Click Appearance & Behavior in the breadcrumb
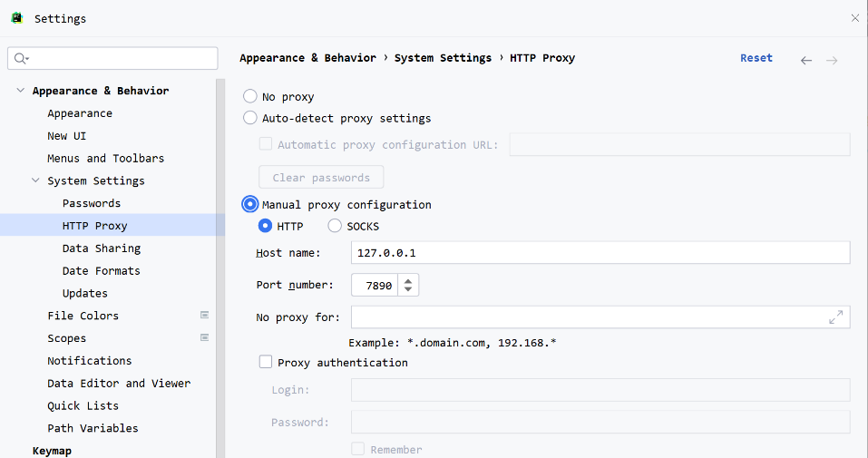This screenshot has height=458, width=868. pos(307,58)
